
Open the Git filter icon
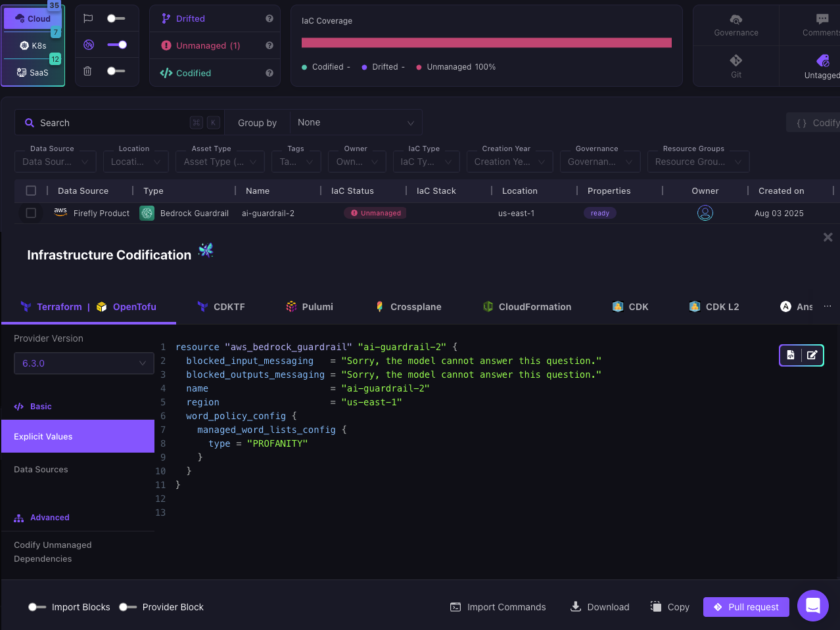coord(736,60)
